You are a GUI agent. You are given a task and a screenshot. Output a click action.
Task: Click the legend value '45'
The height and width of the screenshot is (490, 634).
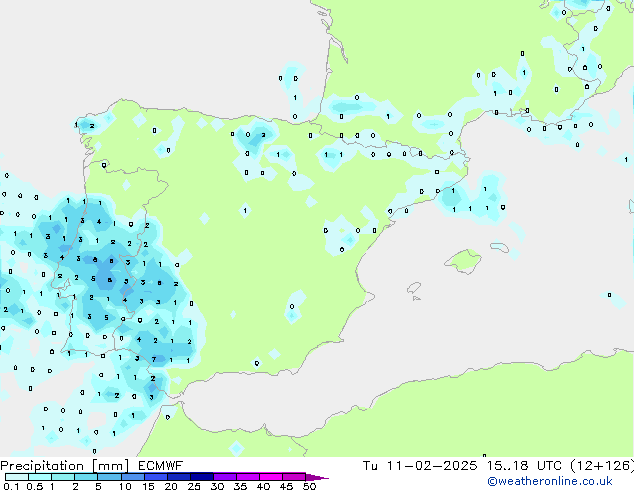286,486
